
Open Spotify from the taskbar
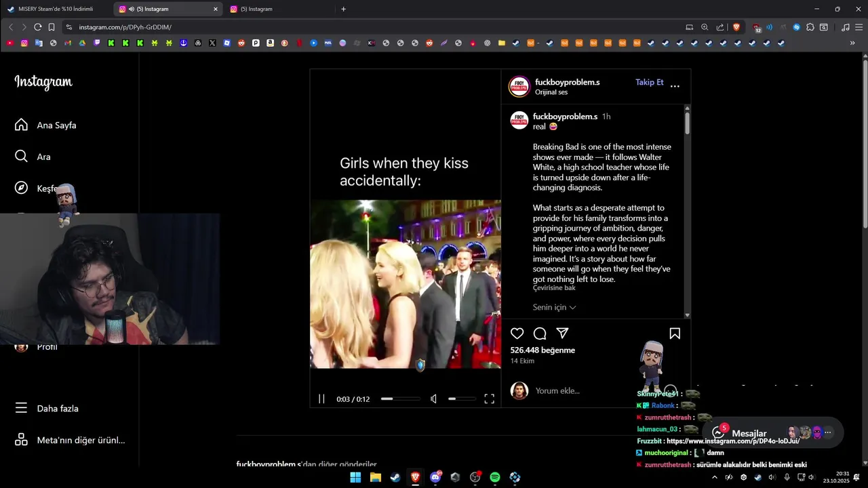(x=495, y=477)
